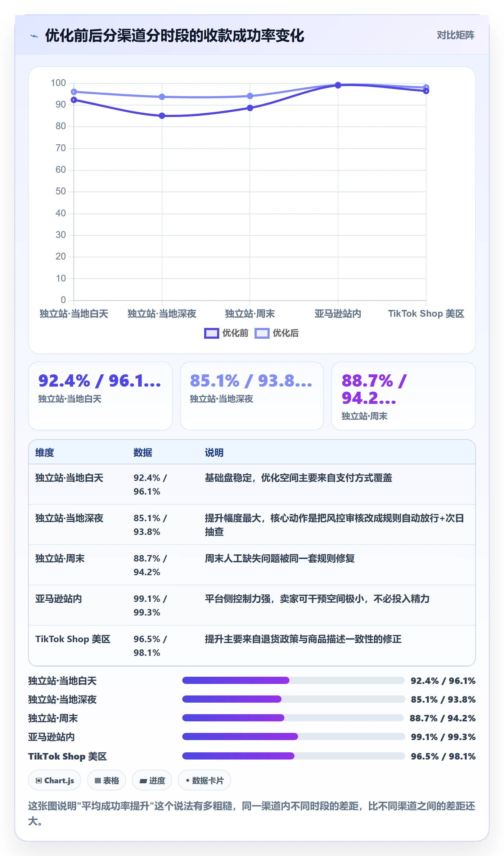Viewport: 504px width, 856px height.
Task: Click the progress bar for TikTok Shop 美区
Action: point(293,756)
